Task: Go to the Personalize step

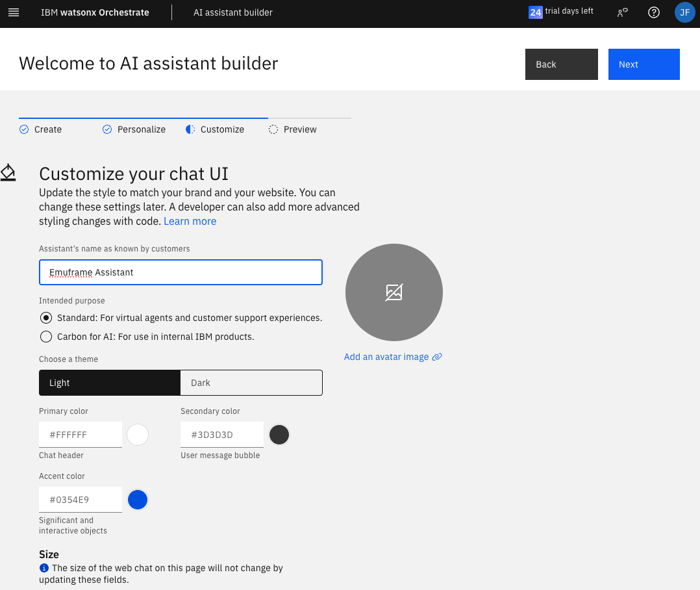Action: click(142, 129)
